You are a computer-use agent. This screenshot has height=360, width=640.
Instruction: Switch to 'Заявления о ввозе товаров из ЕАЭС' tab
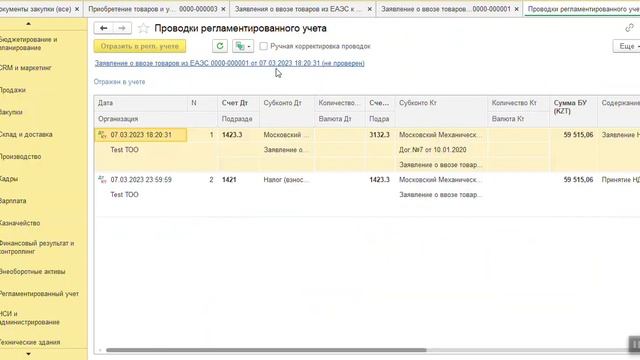pos(298,9)
